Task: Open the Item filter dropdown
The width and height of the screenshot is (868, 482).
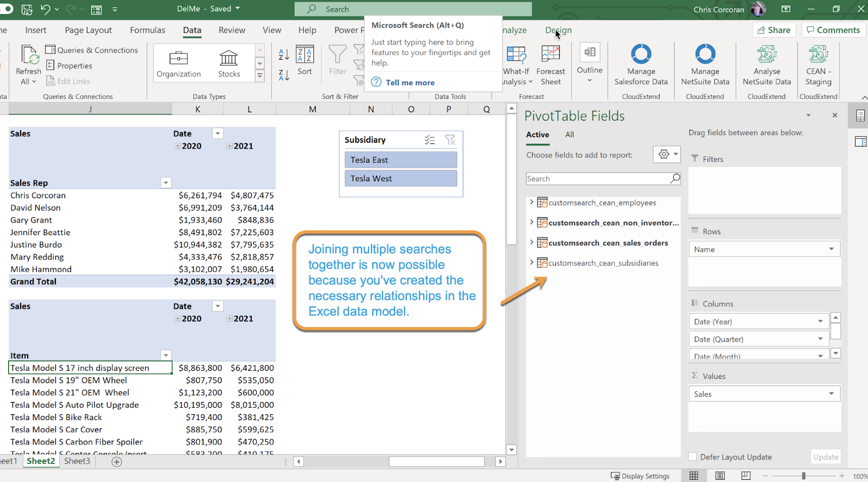Action: [x=166, y=356]
